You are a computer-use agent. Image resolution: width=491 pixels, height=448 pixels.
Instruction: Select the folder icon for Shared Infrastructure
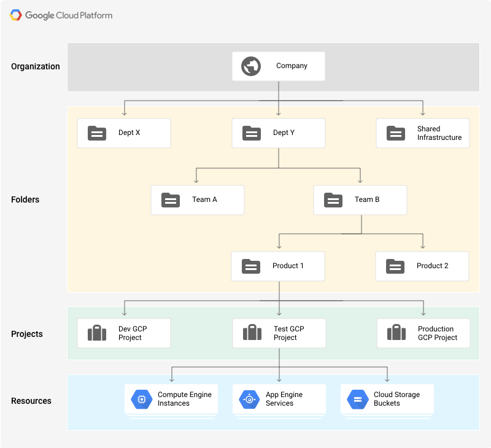pos(395,133)
